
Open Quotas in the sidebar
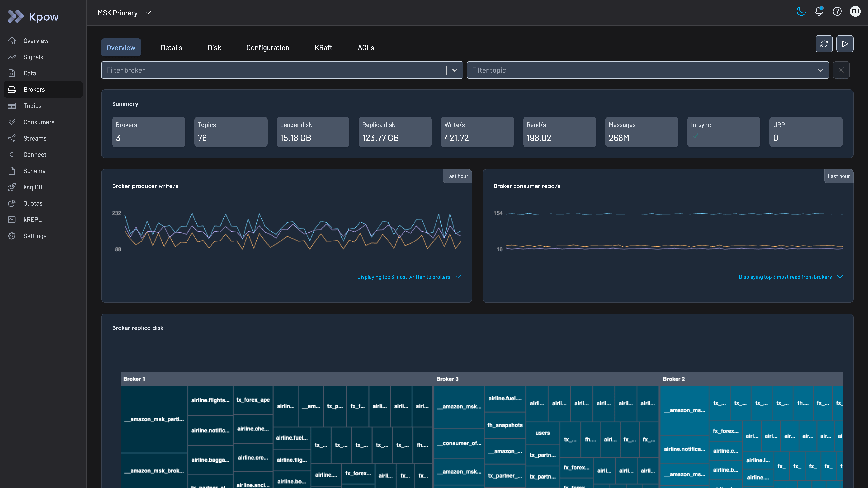point(43,203)
